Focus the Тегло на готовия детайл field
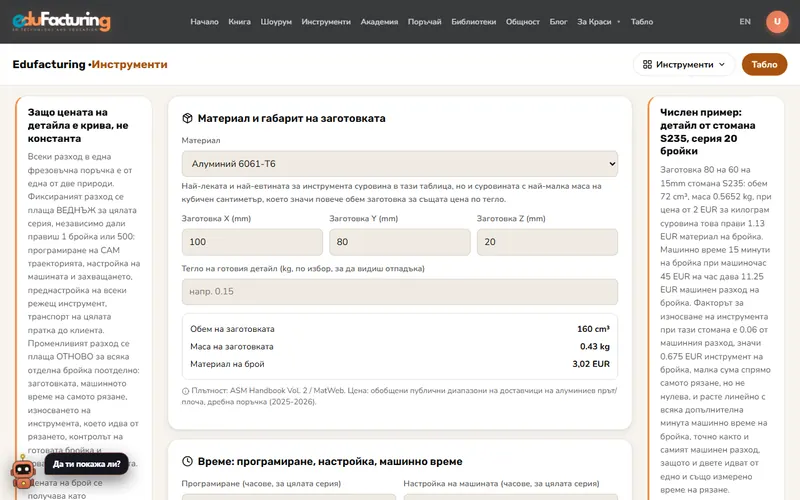The width and height of the screenshot is (800, 500). pyautogui.click(x=399, y=291)
